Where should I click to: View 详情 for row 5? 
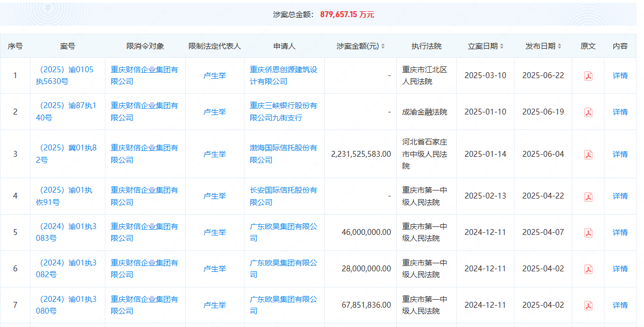620,232
